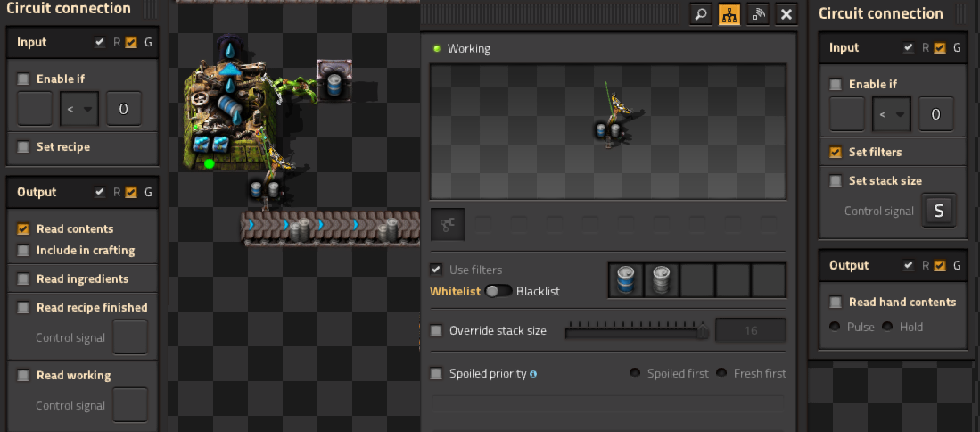Switch the Whitelist/Blacklist toggle
This screenshot has width=980, height=432.
pyautogui.click(x=498, y=291)
